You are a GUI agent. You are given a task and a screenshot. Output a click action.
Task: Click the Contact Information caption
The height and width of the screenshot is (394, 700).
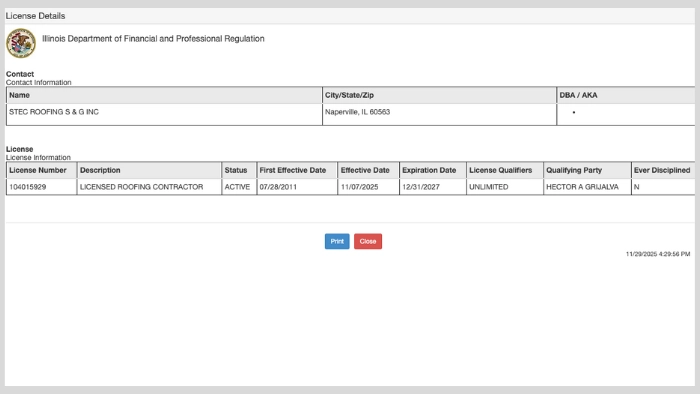38,83
